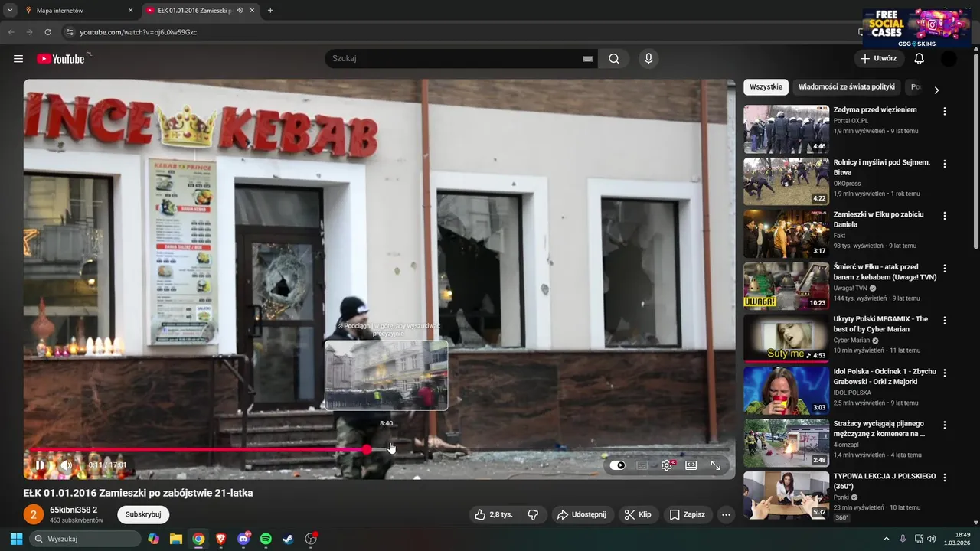The width and height of the screenshot is (980, 551).
Task: Open Steam from taskbar
Action: pos(288,539)
